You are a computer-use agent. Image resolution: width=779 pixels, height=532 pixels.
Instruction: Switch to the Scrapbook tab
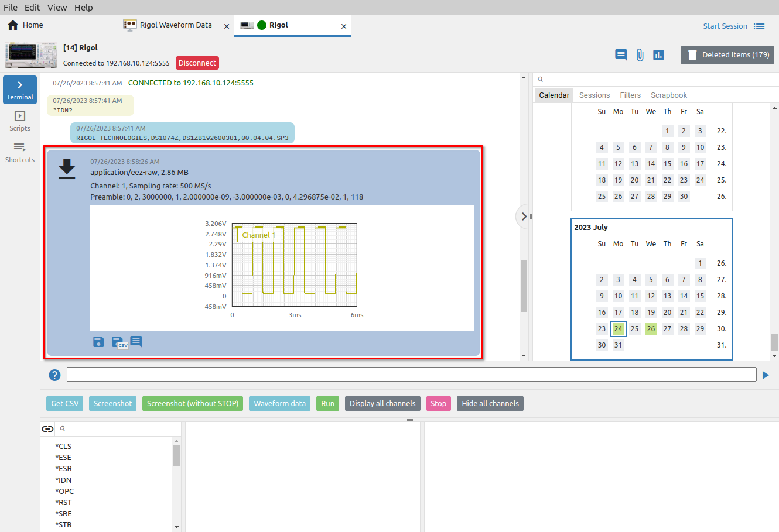pos(669,95)
